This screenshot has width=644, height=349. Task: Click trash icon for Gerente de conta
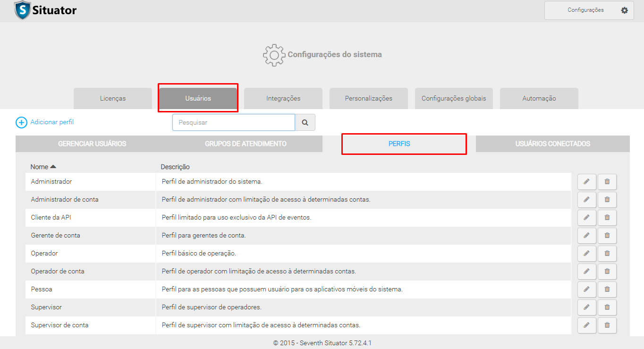click(x=607, y=236)
